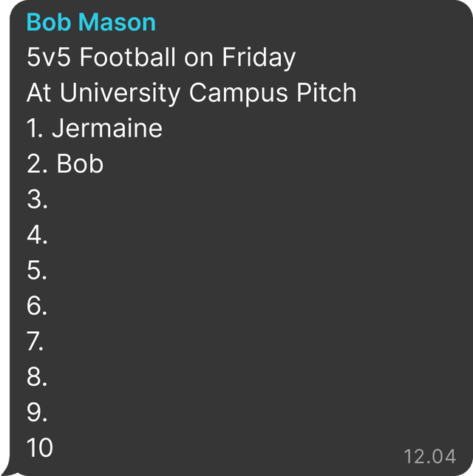Click the empty slot number 9
The width and height of the screenshot is (473, 476).
click(x=37, y=412)
